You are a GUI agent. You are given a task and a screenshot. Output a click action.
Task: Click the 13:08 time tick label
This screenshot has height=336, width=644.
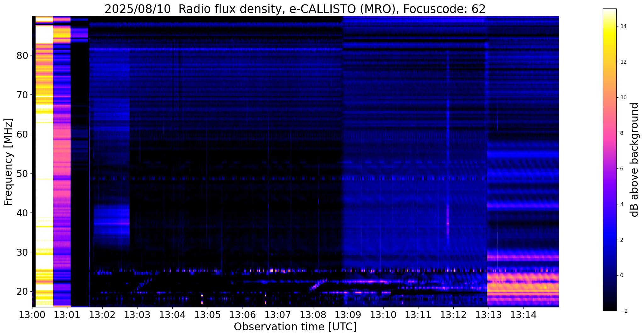click(313, 315)
